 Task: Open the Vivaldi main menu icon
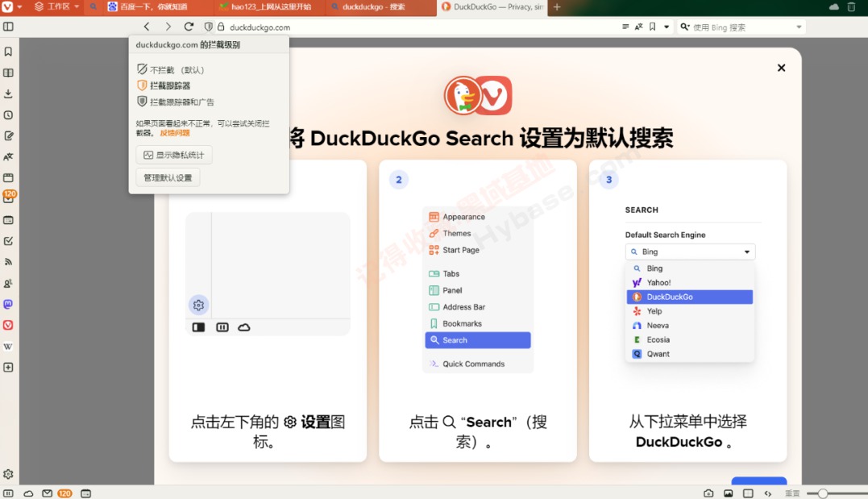8,6
